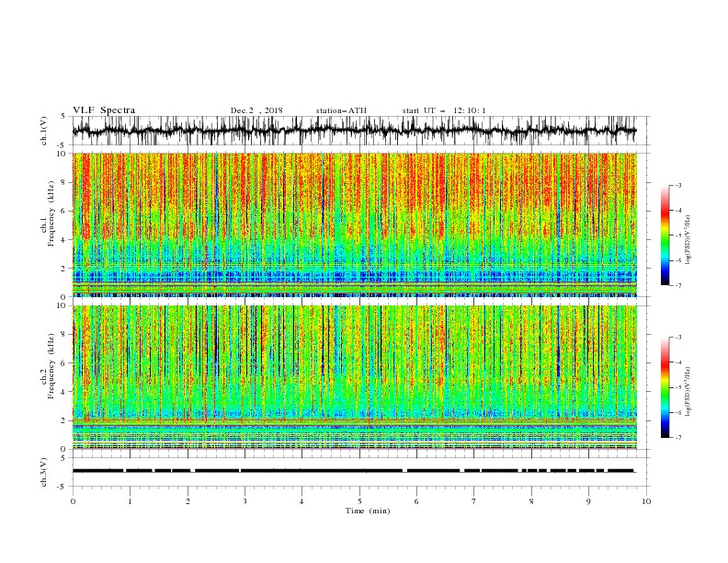Viewport: 728px width, 563px height.
Task: Click the "-7" tick on ch.2 colorbar
Action: tap(677, 438)
